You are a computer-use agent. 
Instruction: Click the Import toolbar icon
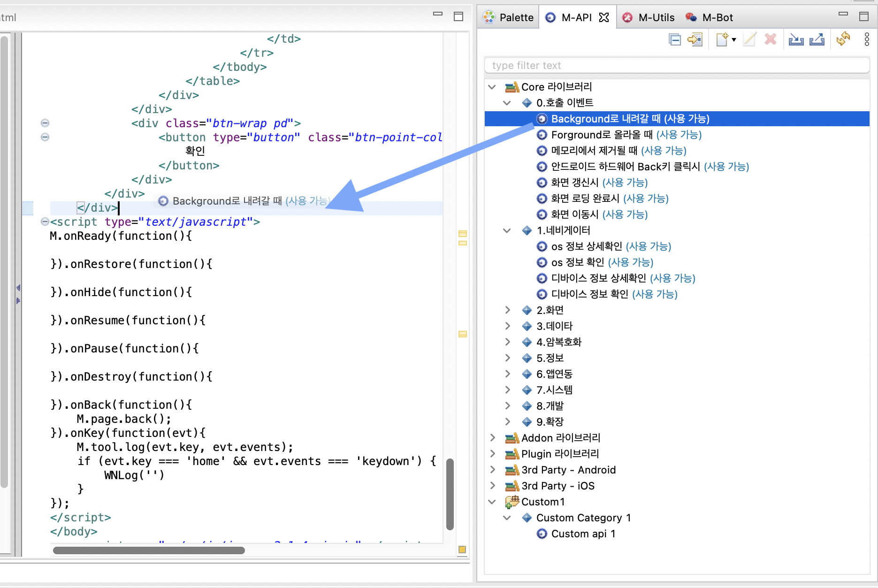pos(795,39)
